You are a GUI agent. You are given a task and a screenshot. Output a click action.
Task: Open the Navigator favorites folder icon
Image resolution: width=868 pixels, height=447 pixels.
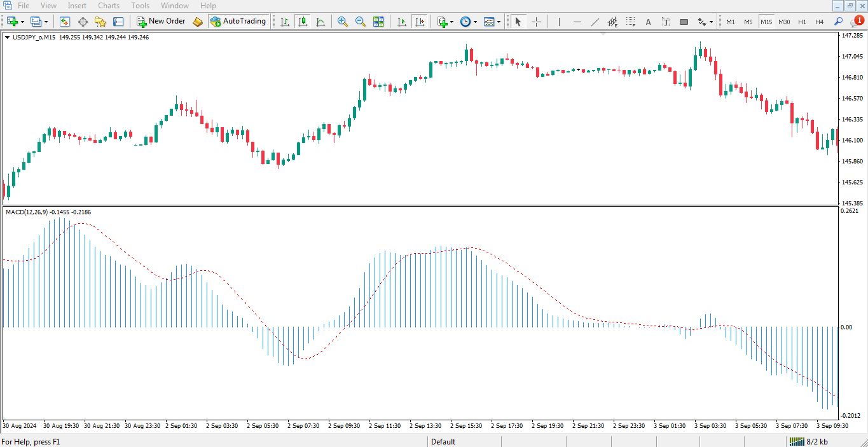coord(100,22)
